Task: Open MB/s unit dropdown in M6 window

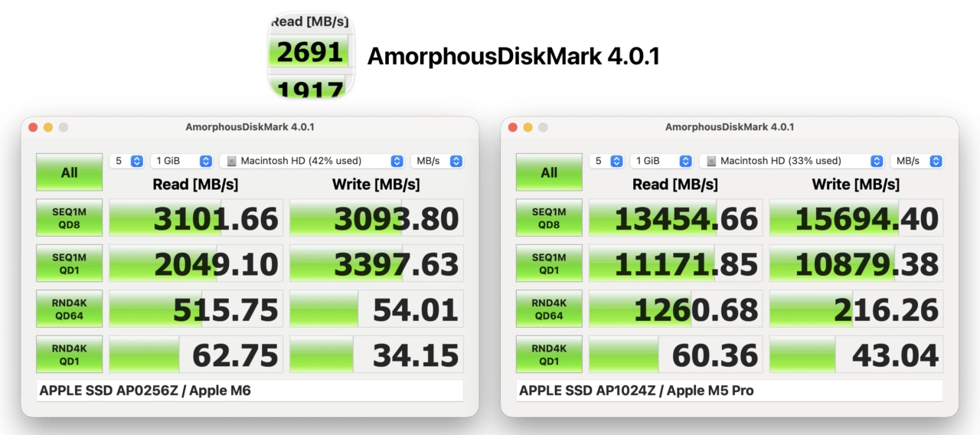Action: point(436,161)
